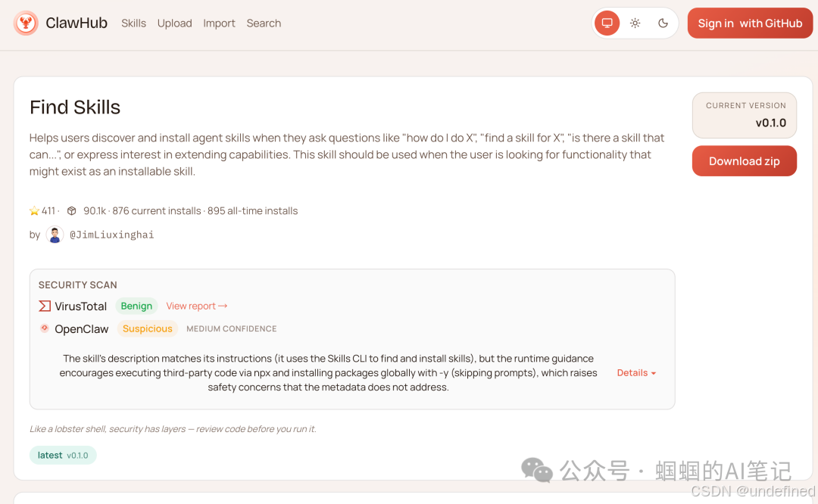Click the package downloads cube icon

[x=72, y=210]
